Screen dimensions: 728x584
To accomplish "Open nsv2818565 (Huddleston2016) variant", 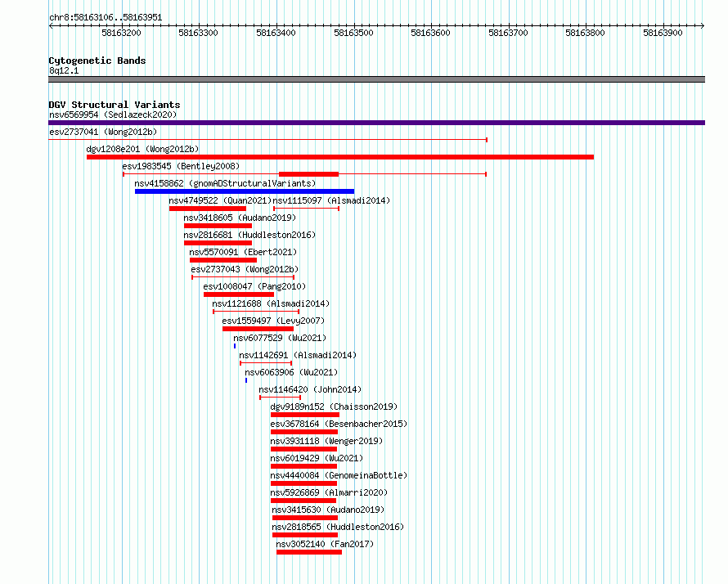I will tap(338, 527).
